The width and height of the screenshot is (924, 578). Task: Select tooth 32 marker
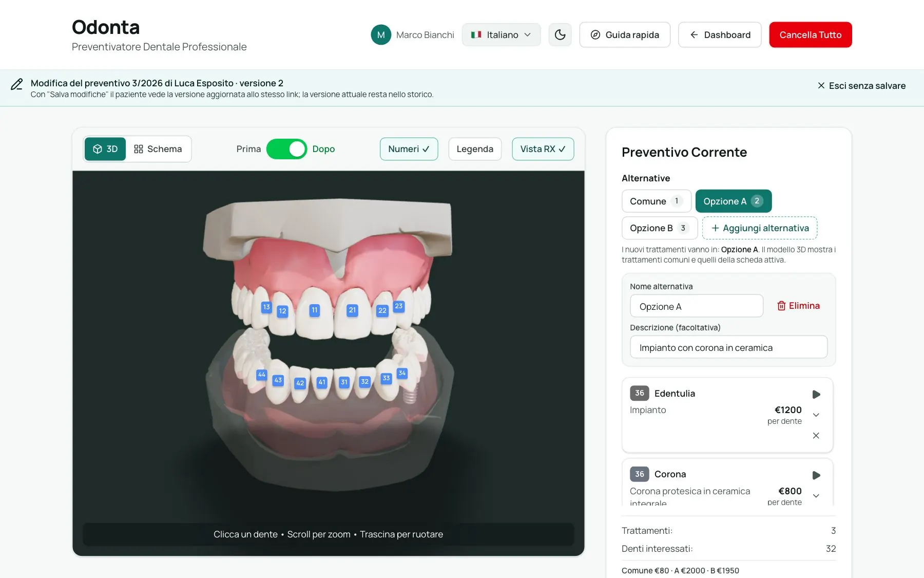click(365, 382)
